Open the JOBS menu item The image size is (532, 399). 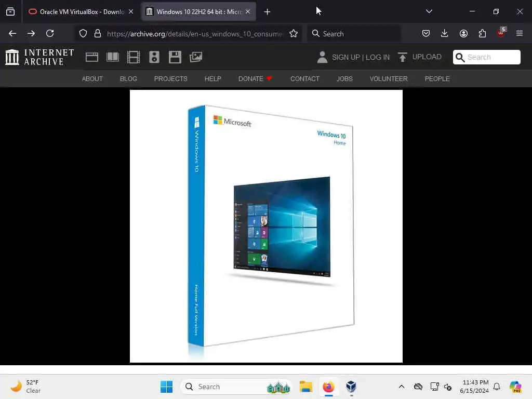pos(345,79)
